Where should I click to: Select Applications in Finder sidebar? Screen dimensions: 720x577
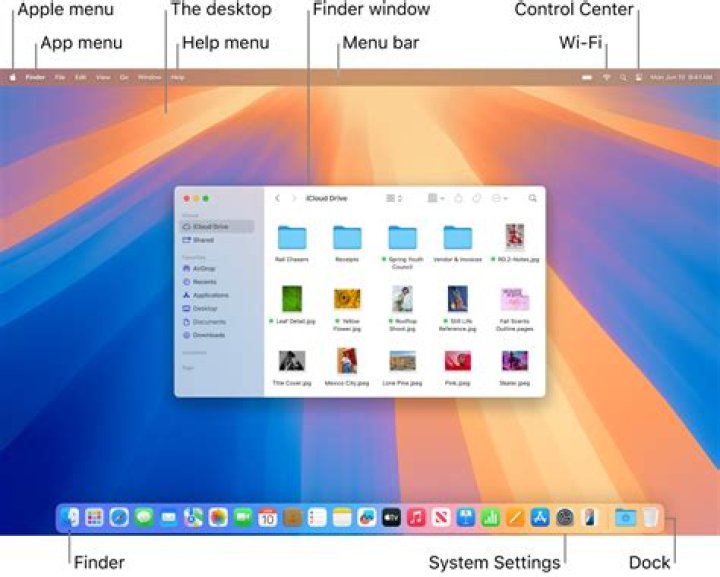(x=216, y=295)
